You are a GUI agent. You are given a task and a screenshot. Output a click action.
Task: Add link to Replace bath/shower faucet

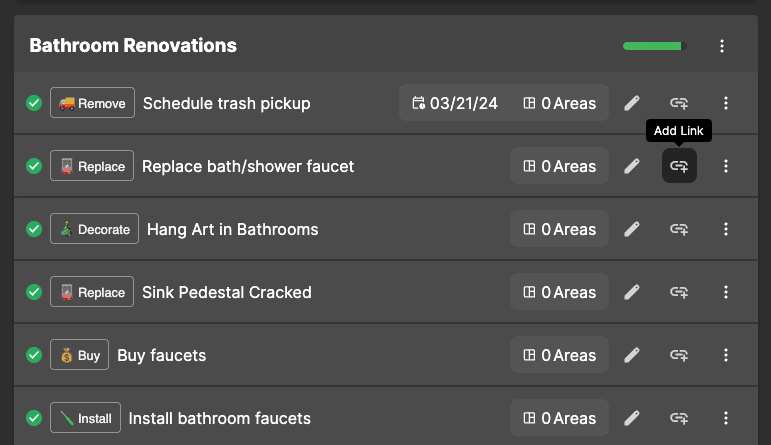679,166
